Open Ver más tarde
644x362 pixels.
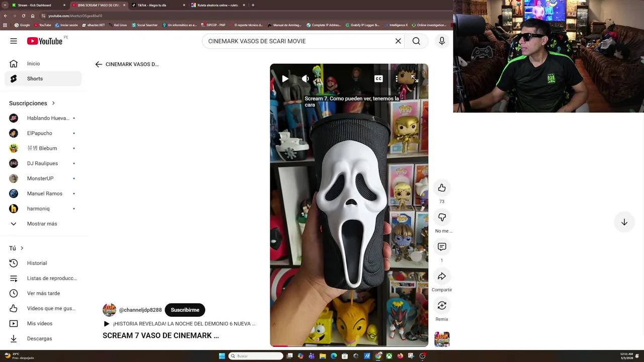point(43,294)
